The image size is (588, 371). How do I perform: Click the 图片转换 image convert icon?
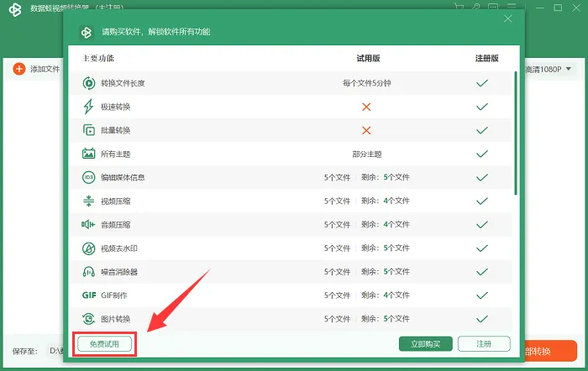88,319
